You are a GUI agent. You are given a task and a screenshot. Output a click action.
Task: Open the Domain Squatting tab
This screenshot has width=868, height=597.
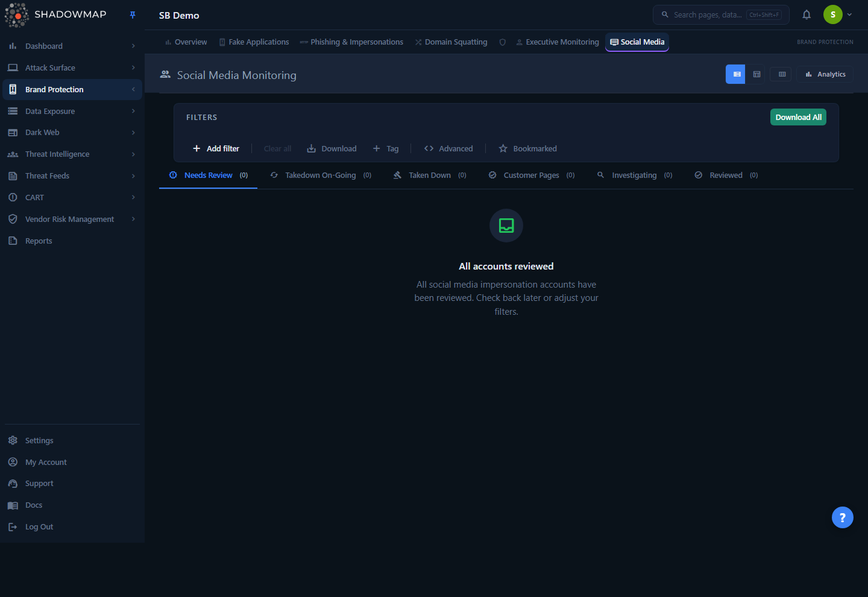click(x=451, y=42)
